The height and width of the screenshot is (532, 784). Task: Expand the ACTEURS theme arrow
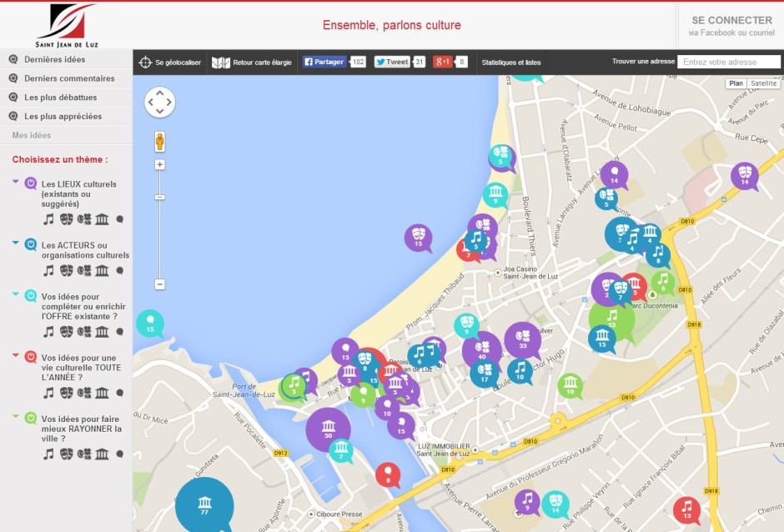[16, 243]
